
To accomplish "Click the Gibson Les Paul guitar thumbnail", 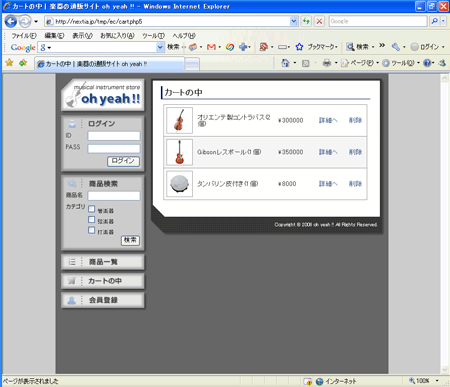I will coord(179,152).
